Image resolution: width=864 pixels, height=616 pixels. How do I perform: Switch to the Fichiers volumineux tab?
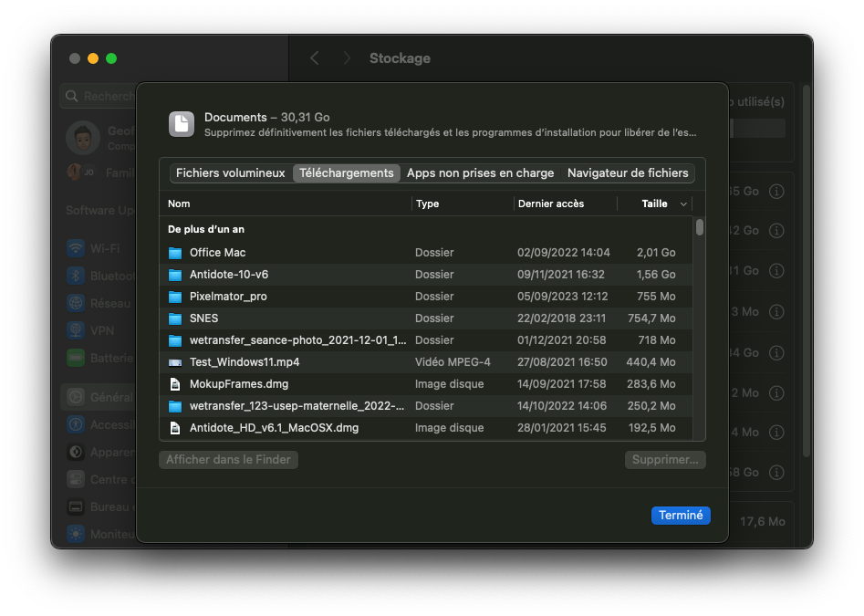(x=230, y=173)
